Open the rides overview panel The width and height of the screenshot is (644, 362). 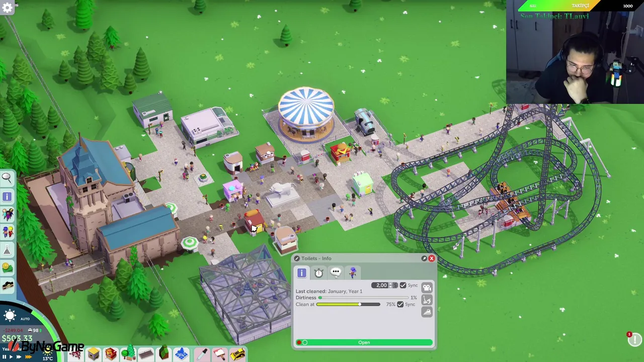coord(7,286)
